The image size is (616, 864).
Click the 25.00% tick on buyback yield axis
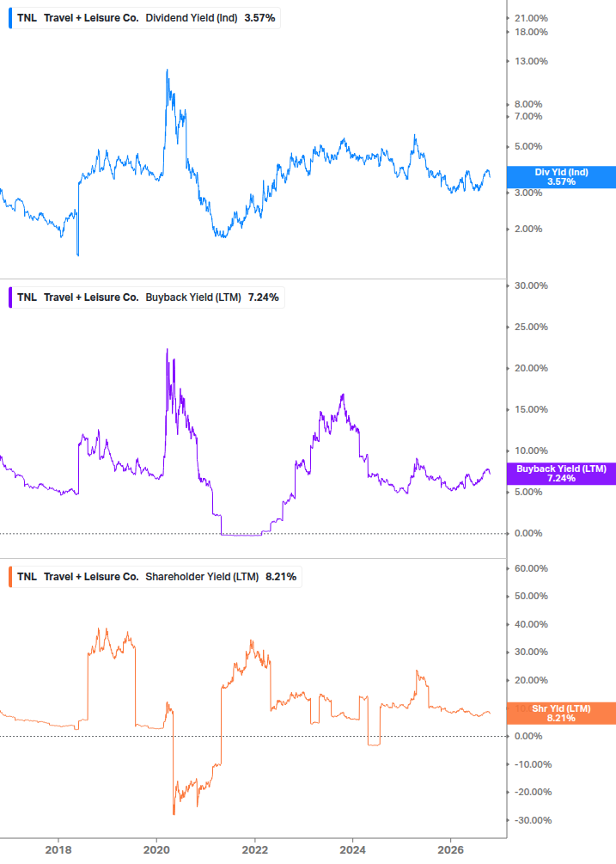coord(531,327)
